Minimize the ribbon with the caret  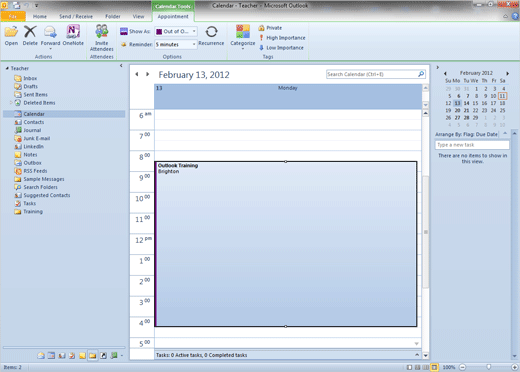click(x=505, y=16)
